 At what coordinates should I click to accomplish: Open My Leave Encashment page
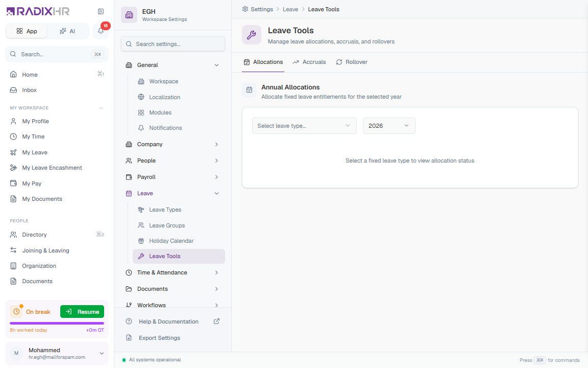click(57, 168)
